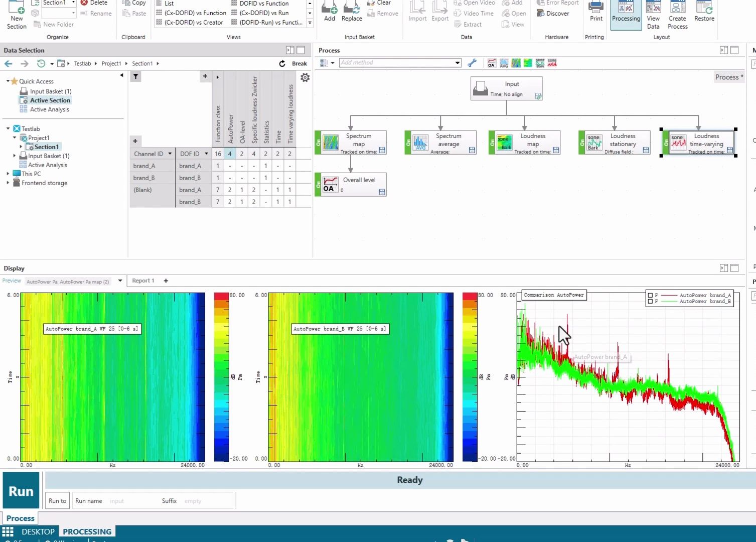This screenshot has height=542, width=756.
Task: Open the Preview display layout dropdown
Action: 120,281
